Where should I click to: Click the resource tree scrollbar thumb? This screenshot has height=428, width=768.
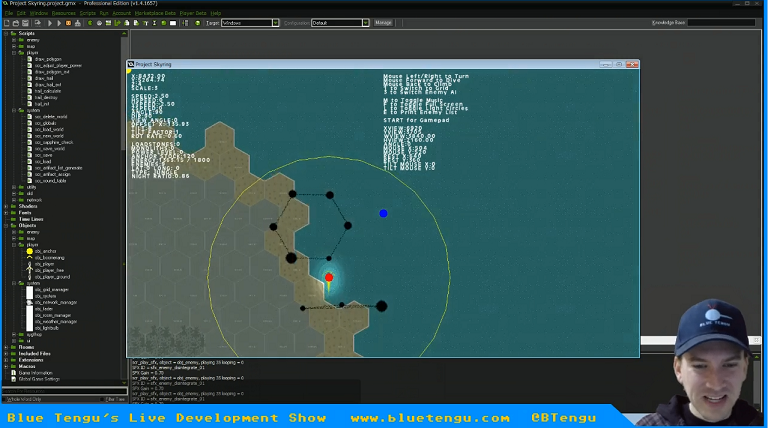pyautogui.click(x=124, y=93)
